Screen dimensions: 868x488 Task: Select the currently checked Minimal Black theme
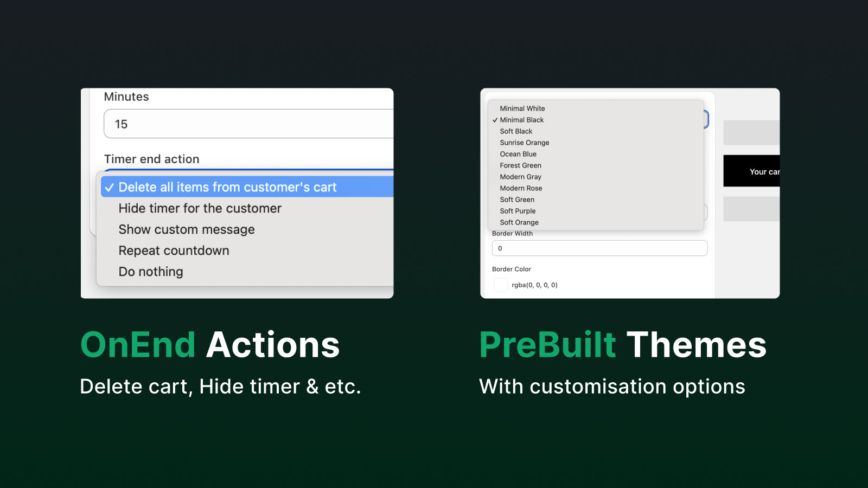521,119
